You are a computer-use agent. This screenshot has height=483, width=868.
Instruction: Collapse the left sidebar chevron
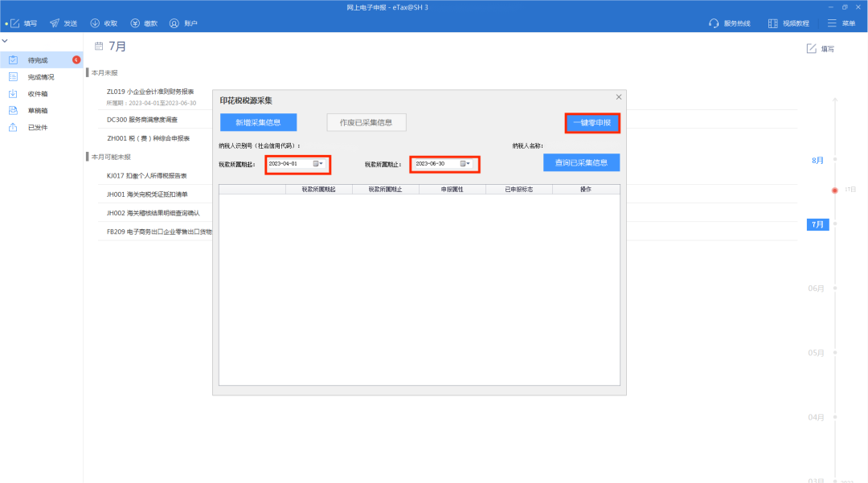point(5,40)
